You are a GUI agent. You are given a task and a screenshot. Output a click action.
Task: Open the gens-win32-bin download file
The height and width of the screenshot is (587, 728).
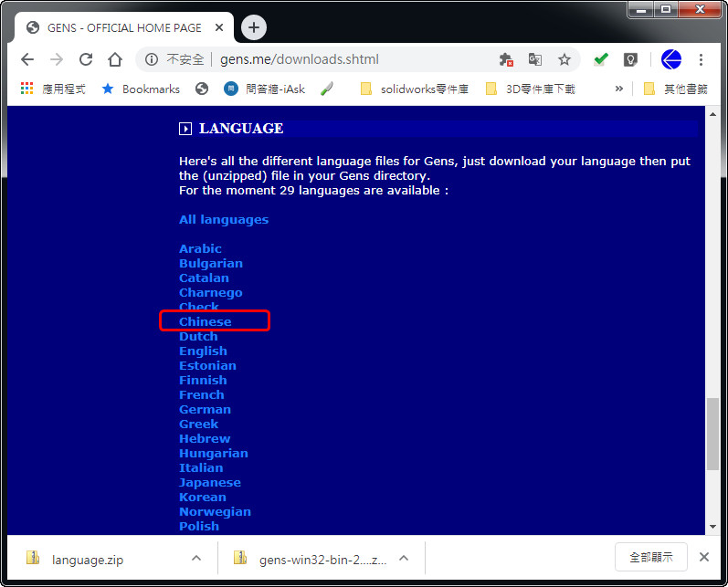[322, 560]
